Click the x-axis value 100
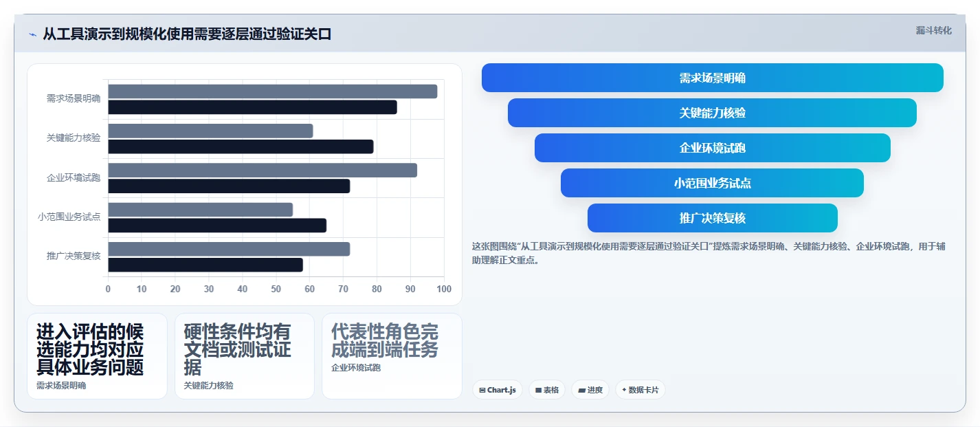980x427 pixels. (x=444, y=289)
